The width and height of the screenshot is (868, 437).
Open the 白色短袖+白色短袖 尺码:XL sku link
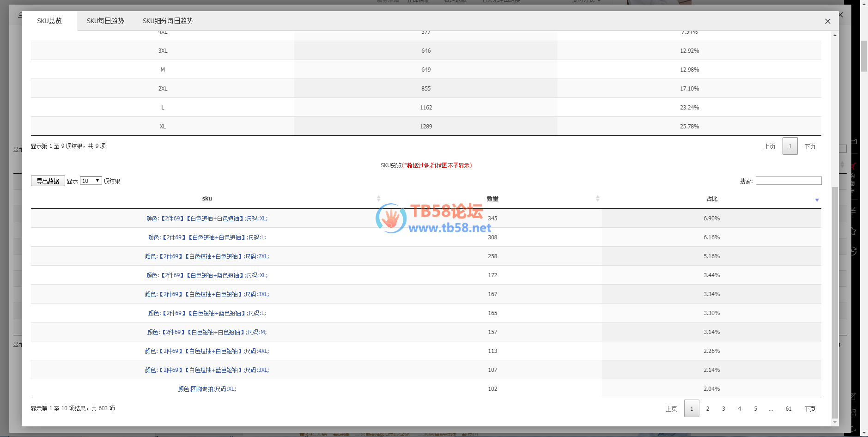(x=207, y=218)
